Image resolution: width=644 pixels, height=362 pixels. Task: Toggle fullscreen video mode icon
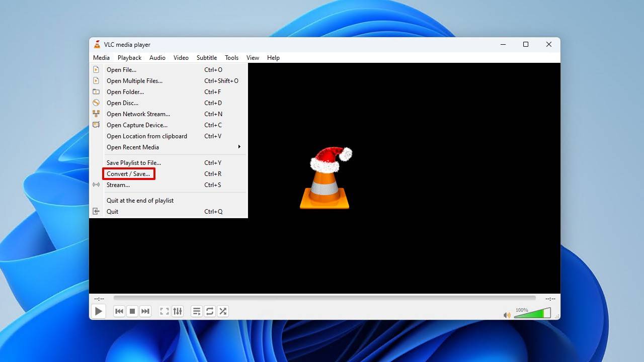tap(165, 311)
